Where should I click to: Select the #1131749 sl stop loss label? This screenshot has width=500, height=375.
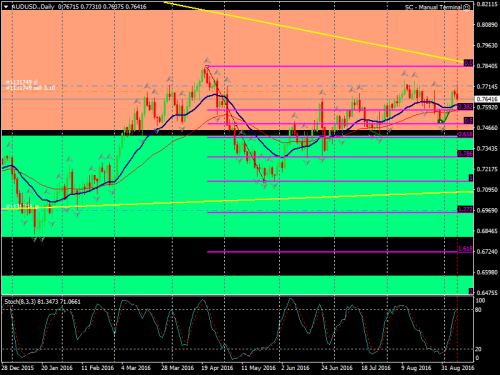22,82
